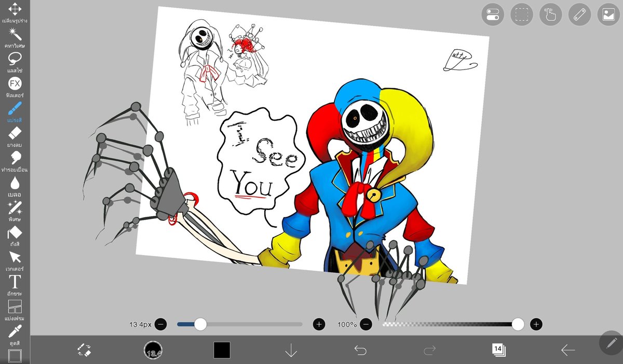Open the ruler tool icon
The height and width of the screenshot is (364, 623).
(x=580, y=15)
